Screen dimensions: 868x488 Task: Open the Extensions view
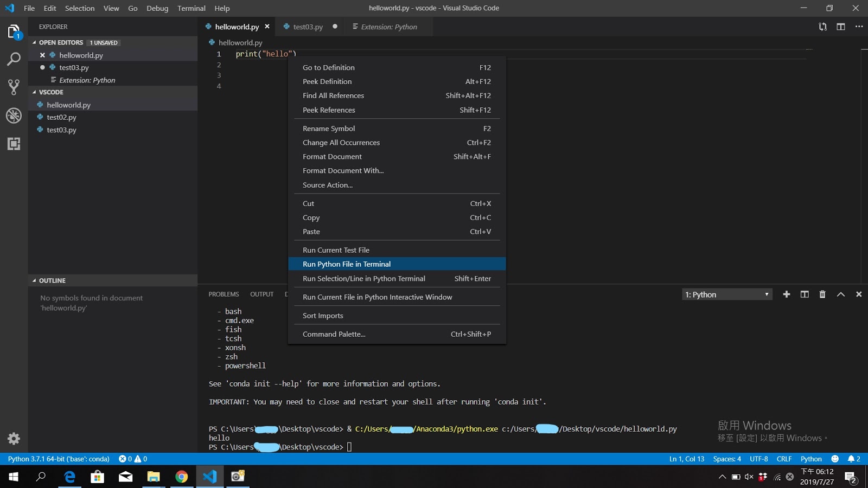13,144
